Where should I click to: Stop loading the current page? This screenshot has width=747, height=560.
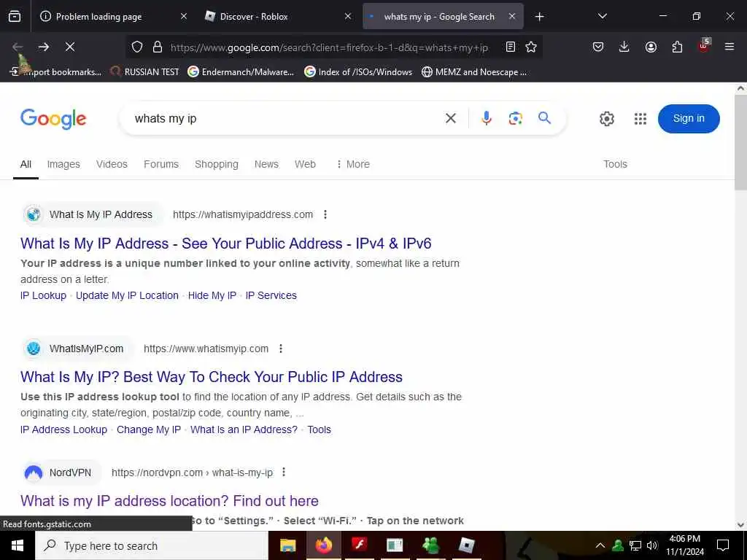(x=70, y=47)
